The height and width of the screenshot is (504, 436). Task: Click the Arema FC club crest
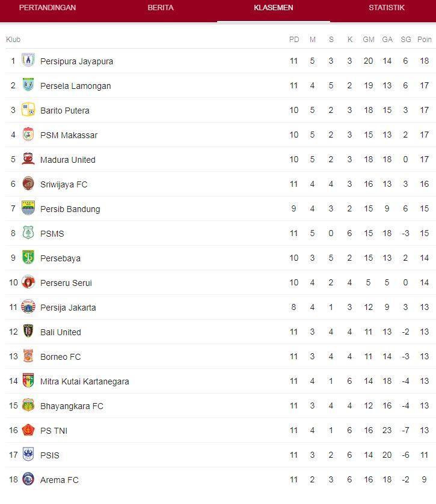tap(28, 479)
